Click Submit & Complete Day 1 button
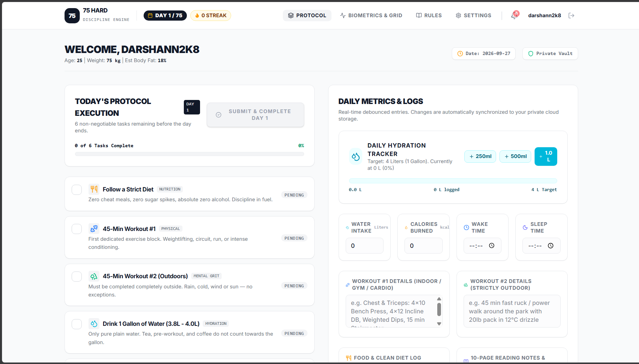Viewport: 639px width, 364px height. [x=255, y=115]
